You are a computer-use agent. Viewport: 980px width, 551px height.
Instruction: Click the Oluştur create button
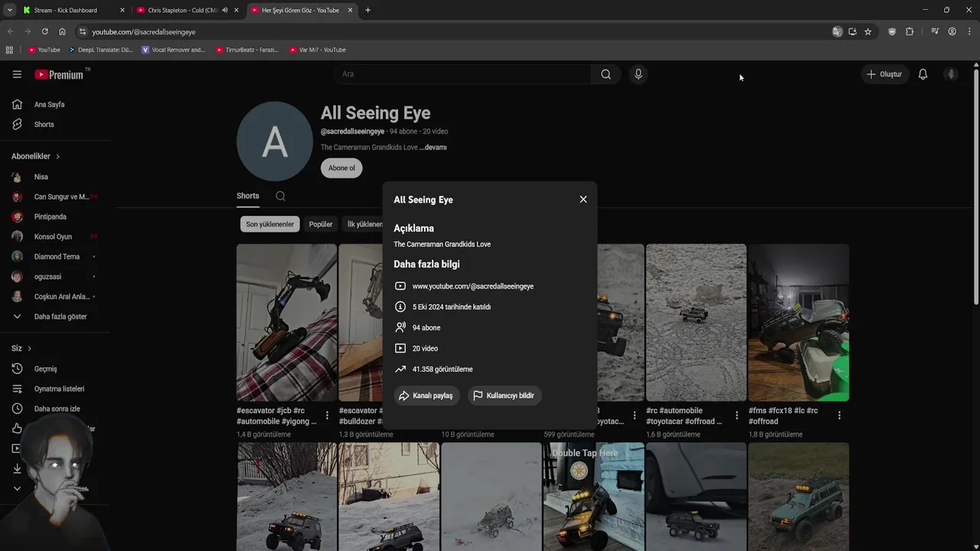coord(884,74)
